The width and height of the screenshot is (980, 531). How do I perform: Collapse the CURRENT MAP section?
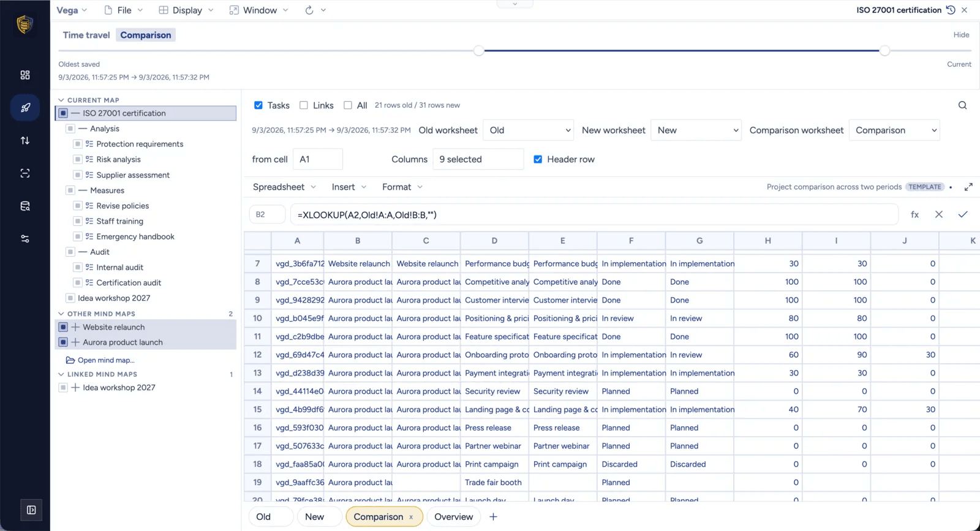point(61,100)
